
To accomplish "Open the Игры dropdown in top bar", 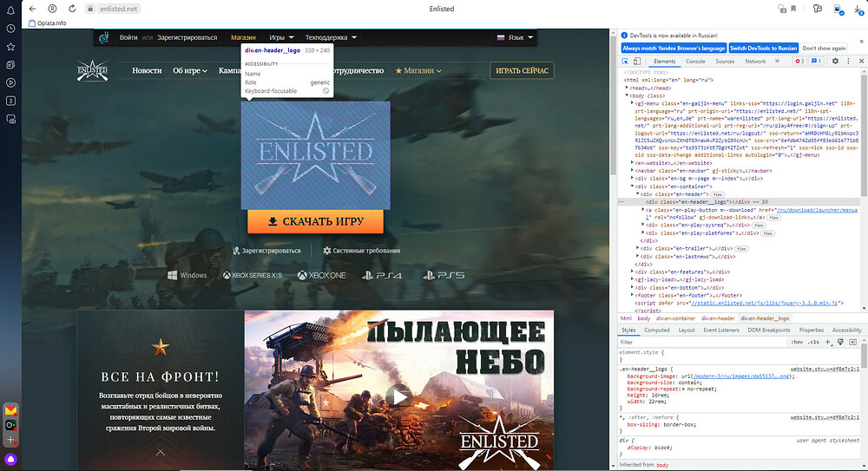I will 281,37.
